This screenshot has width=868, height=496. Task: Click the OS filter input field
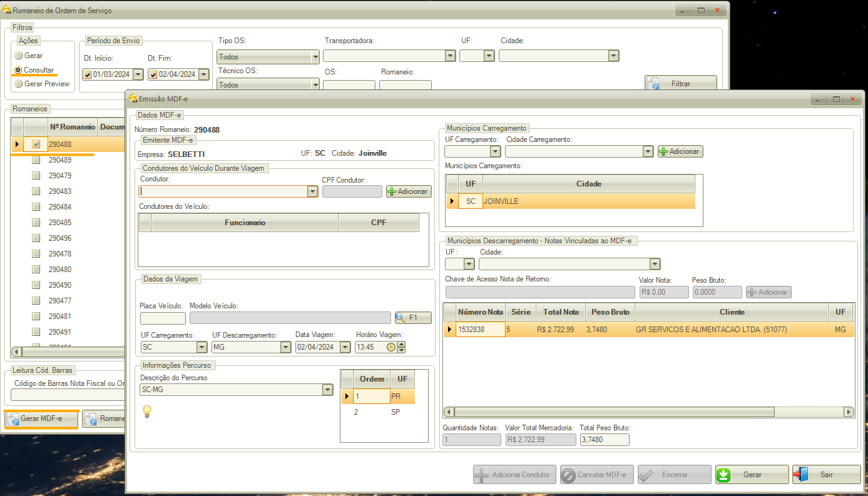click(349, 85)
